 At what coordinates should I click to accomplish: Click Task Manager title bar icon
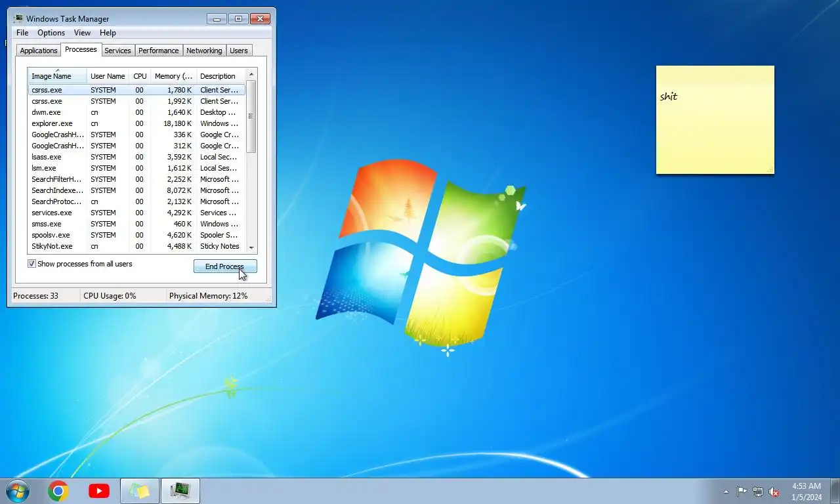tap(18, 18)
